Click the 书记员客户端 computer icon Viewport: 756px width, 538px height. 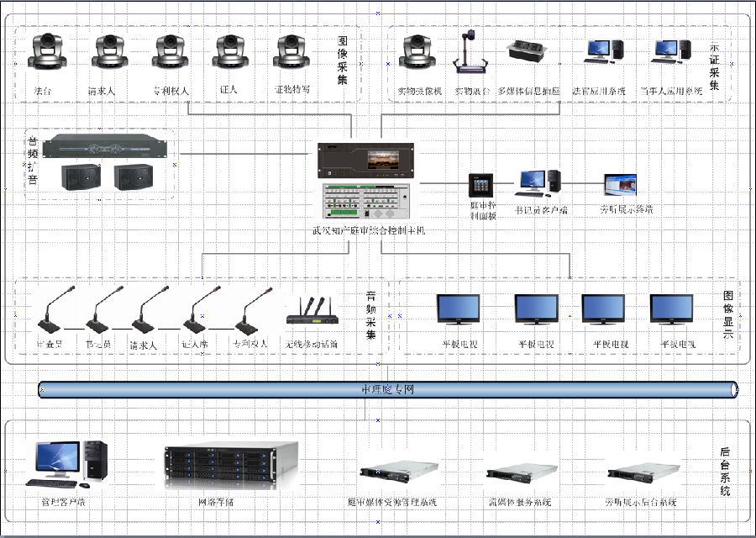(x=539, y=182)
